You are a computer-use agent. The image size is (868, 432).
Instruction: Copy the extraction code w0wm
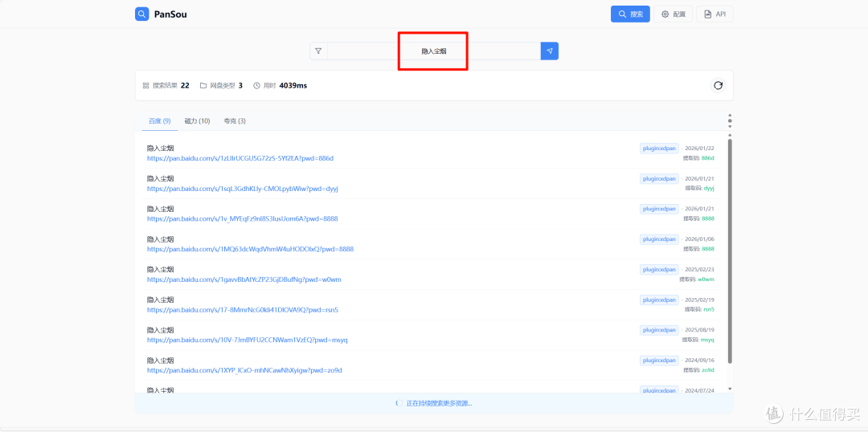tap(706, 279)
